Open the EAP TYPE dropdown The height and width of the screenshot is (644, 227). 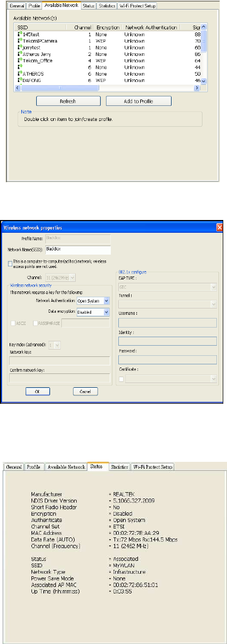(167, 287)
